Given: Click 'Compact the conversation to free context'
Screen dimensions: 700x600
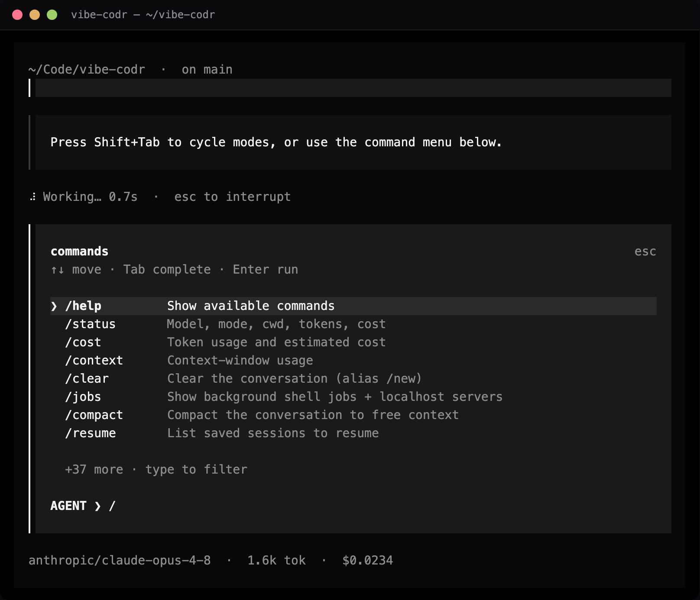Looking at the screenshot, I should (x=313, y=415).
